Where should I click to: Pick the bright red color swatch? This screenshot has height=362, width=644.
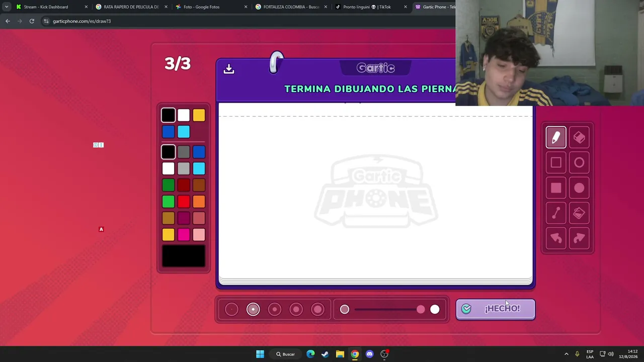(x=184, y=202)
